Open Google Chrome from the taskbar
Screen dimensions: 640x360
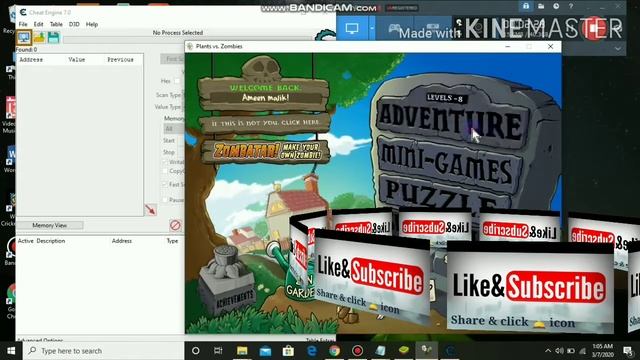pos(334,351)
